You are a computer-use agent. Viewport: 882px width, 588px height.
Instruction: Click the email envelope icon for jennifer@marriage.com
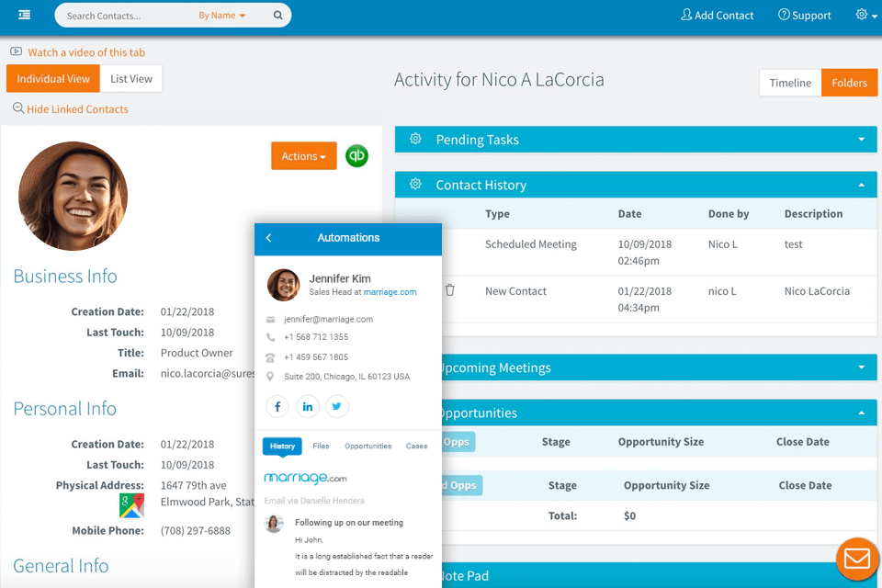270,320
